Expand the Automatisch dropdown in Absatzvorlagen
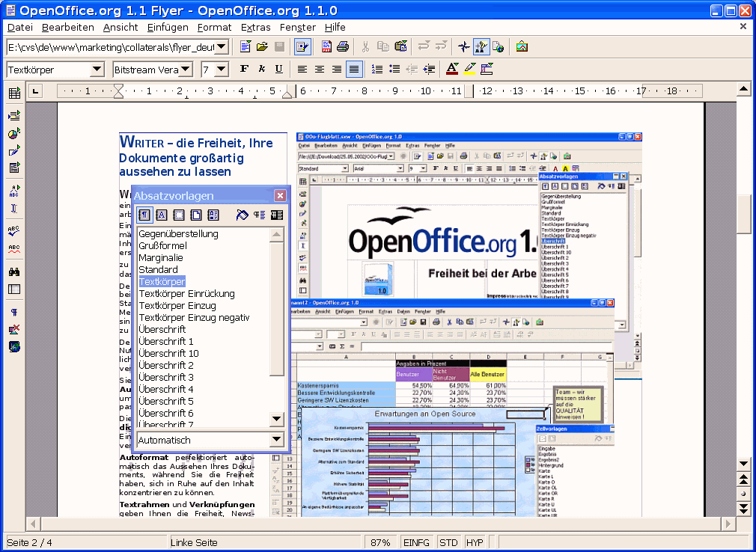This screenshot has width=756, height=552. (x=276, y=440)
